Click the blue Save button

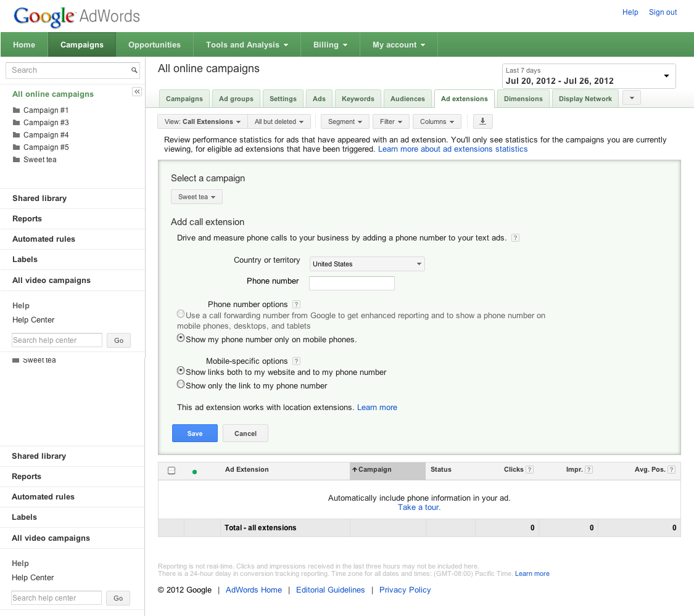(194, 433)
